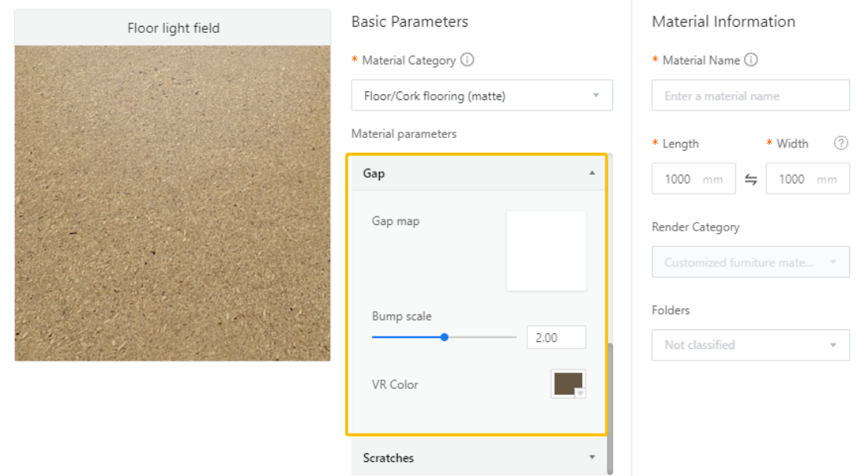
Task: Open the Folders dropdown
Action: click(750, 345)
